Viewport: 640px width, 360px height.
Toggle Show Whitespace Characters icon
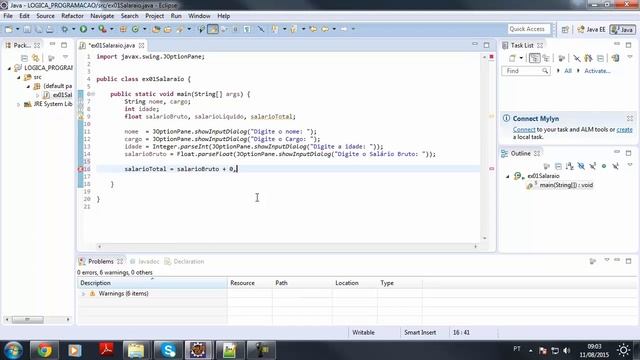click(247, 29)
